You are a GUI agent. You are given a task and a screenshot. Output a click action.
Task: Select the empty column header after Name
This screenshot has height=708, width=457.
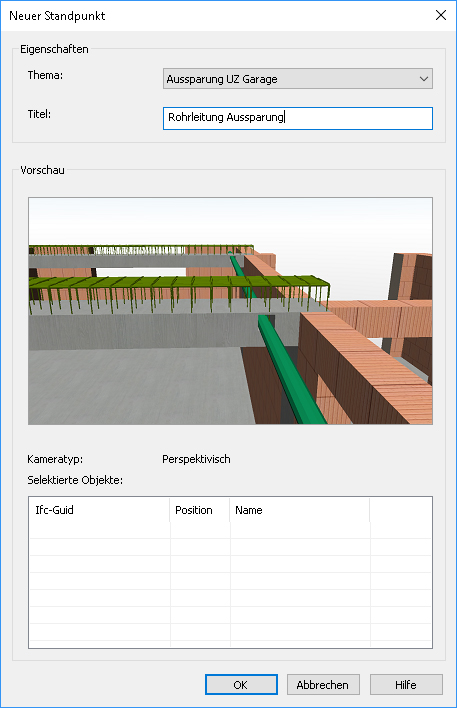pyautogui.click(x=401, y=510)
